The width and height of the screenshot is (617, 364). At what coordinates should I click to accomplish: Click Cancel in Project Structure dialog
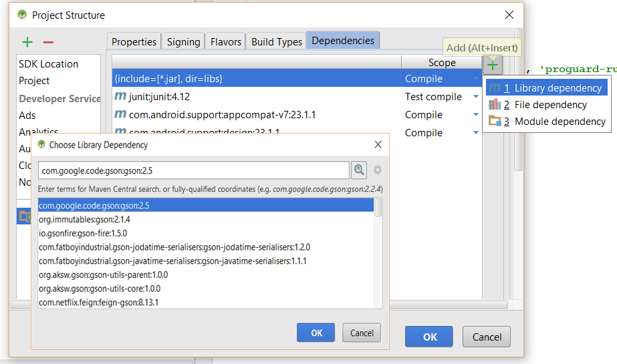(487, 337)
